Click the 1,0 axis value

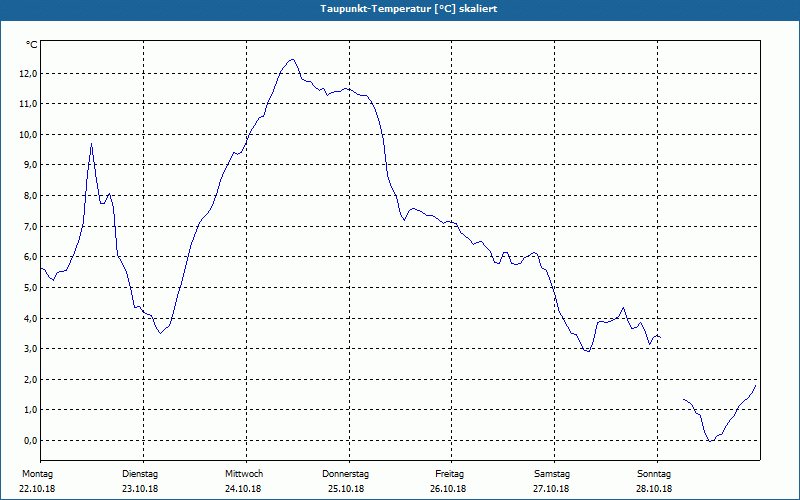pos(30,410)
